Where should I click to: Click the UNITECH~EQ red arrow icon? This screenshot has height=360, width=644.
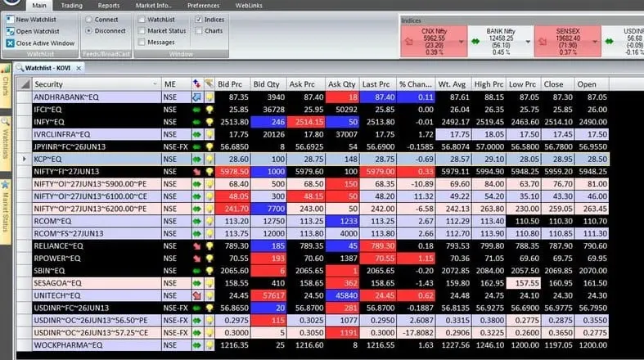[x=196, y=295]
